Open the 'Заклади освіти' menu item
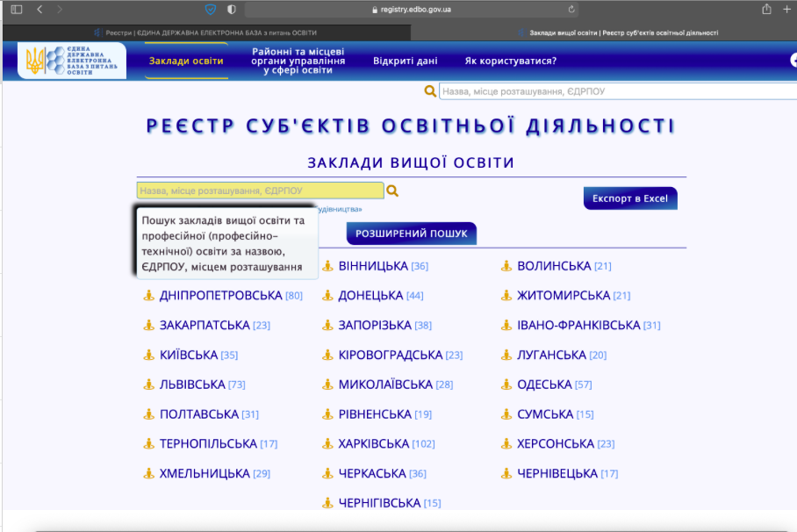The image size is (797, 532). tap(186, 61)
